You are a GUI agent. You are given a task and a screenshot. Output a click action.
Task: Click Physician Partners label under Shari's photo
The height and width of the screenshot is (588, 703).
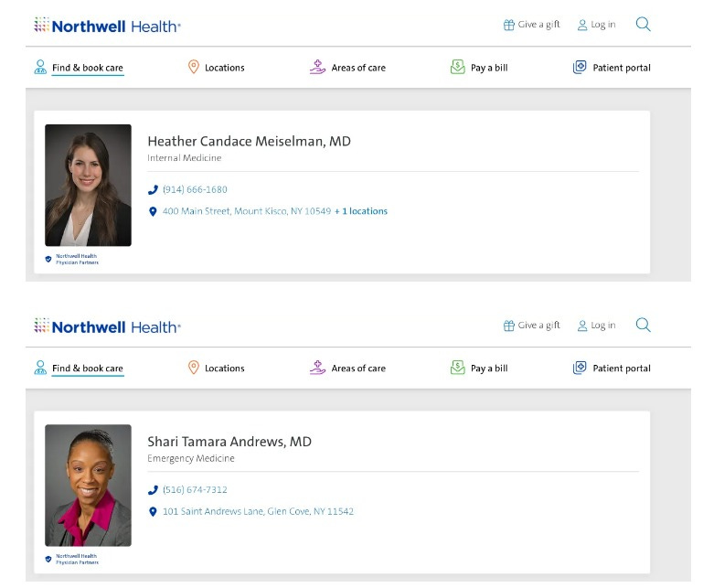click(77, 560)
